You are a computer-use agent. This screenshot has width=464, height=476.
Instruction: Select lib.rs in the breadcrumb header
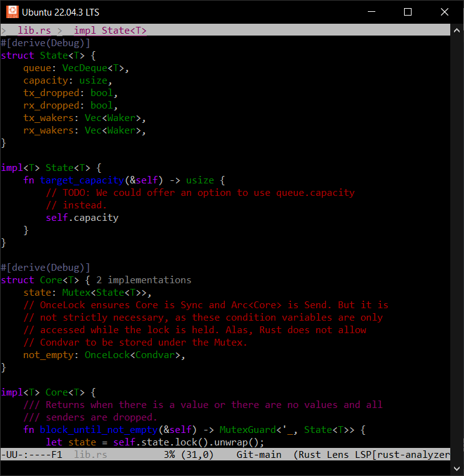(x=34, y=30)
